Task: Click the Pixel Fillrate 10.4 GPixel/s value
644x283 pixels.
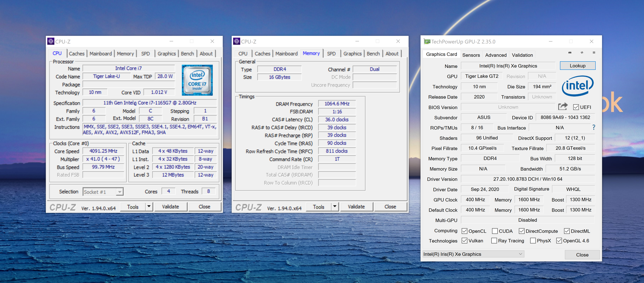Action: pyautogui.click(x=482, y=148)
